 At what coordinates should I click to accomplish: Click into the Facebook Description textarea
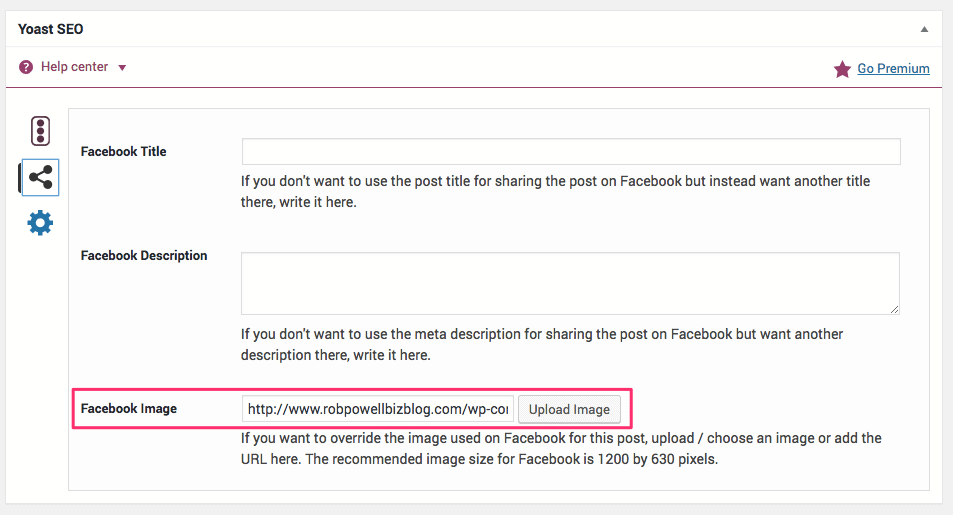570,283
